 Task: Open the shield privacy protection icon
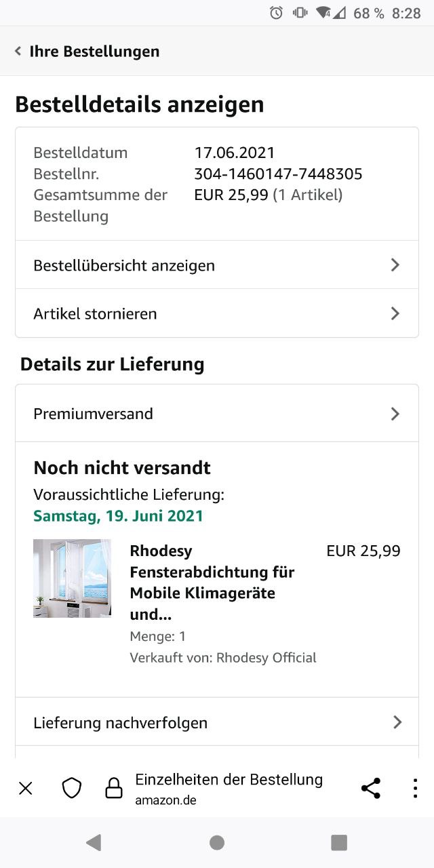[72, 788]
